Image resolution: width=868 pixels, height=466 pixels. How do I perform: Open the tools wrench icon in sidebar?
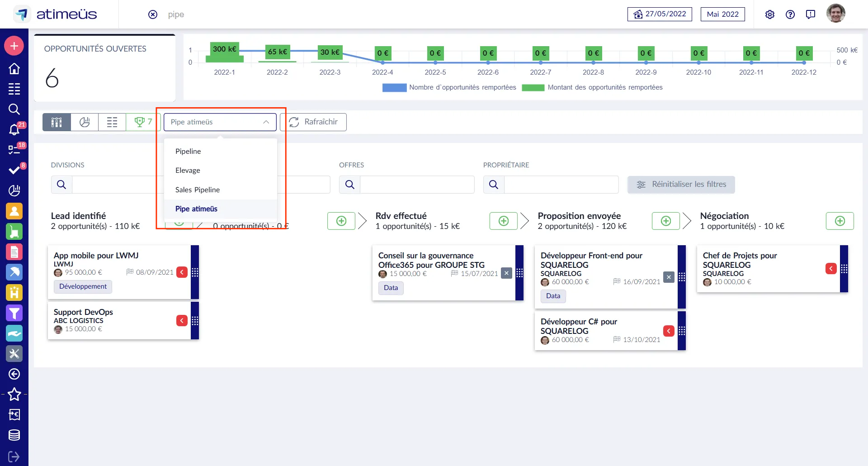[14, 353]
